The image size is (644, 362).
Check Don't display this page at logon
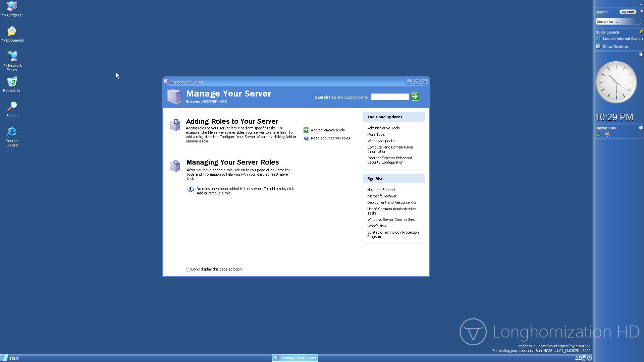189,269
